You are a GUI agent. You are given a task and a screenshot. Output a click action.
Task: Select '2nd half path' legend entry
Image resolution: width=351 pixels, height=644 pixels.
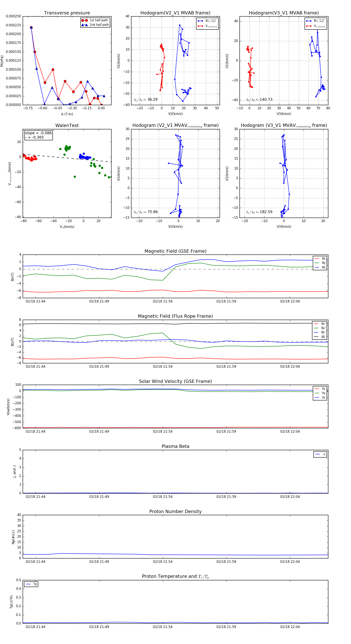coord(95,25)
